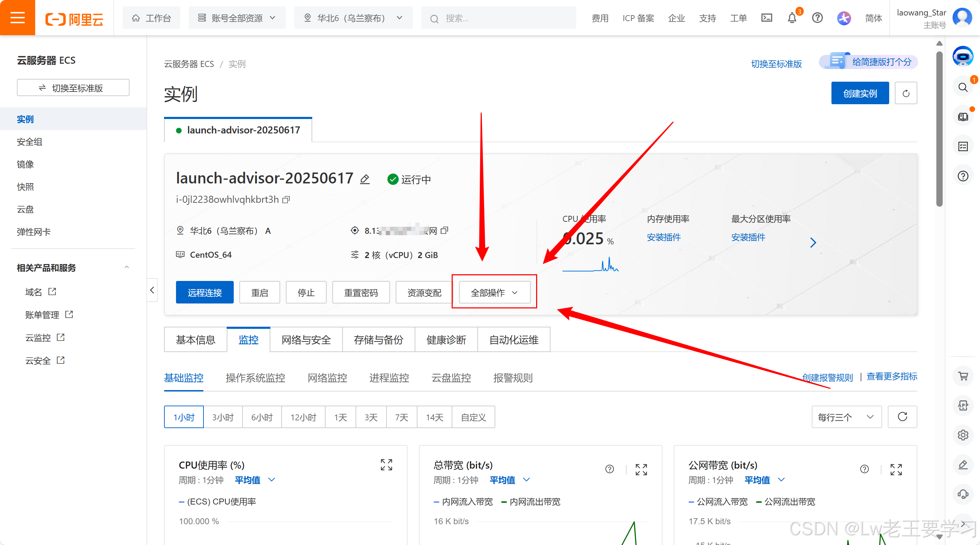Open the 账号全部资源 dropdown

237,18
